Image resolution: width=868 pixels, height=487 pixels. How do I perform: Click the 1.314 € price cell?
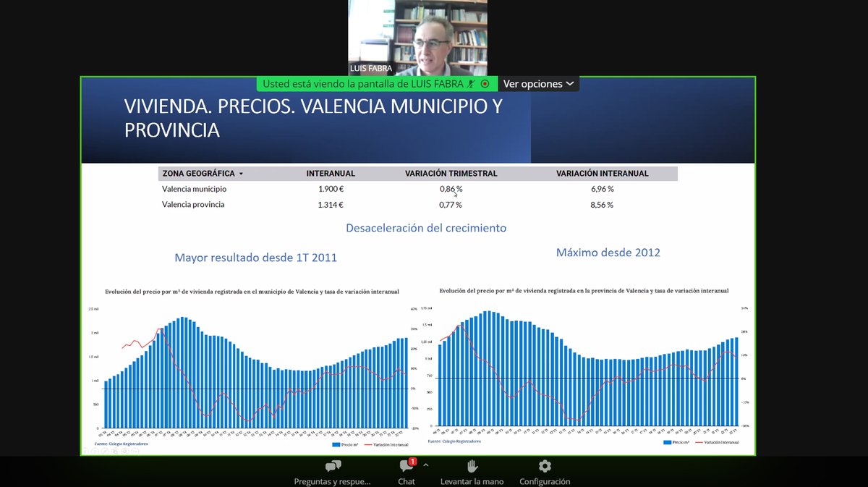[331, 205]
